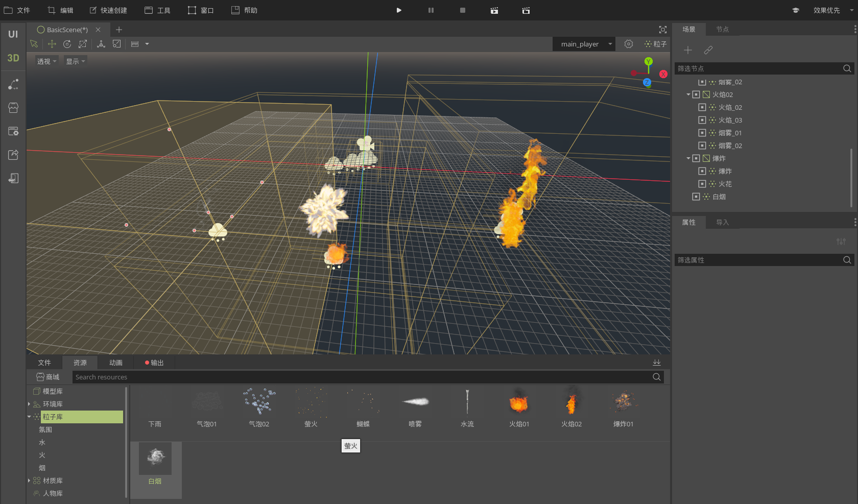Toggle visibility checkbox of 烟雾_01
The image size is (858, 504).
point(702,133)
